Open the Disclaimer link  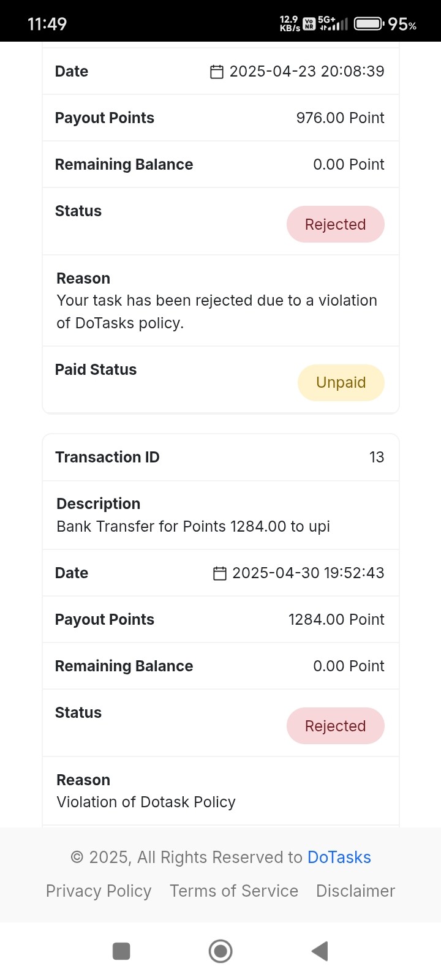point(355,891)
